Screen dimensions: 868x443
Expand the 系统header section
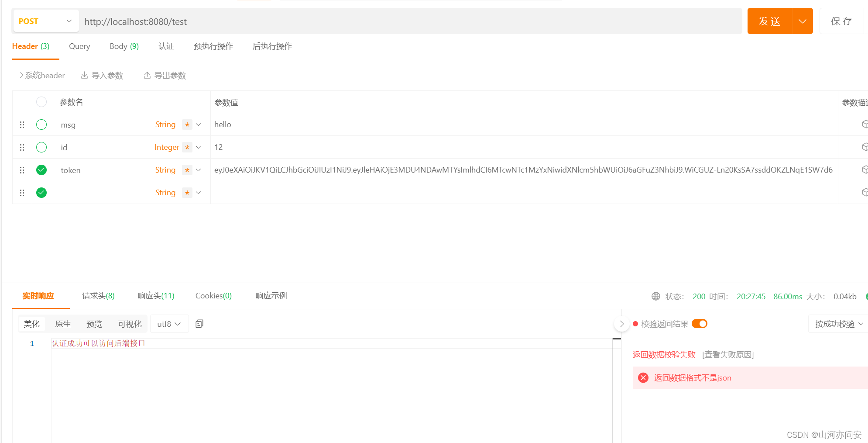[42, 75]
